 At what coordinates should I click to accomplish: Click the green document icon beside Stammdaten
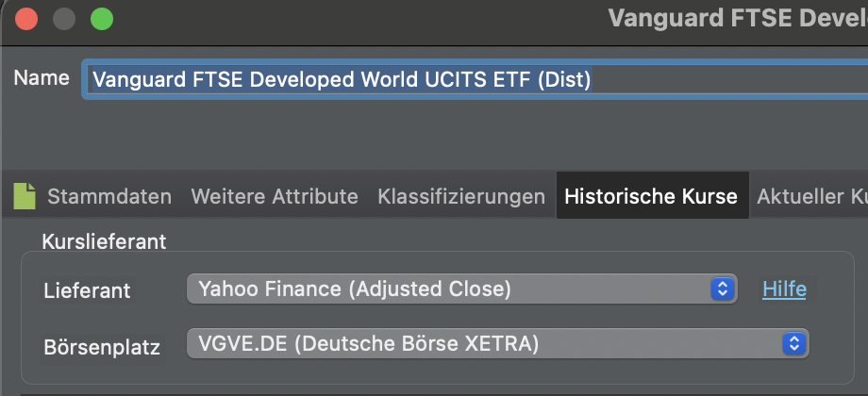25,196
